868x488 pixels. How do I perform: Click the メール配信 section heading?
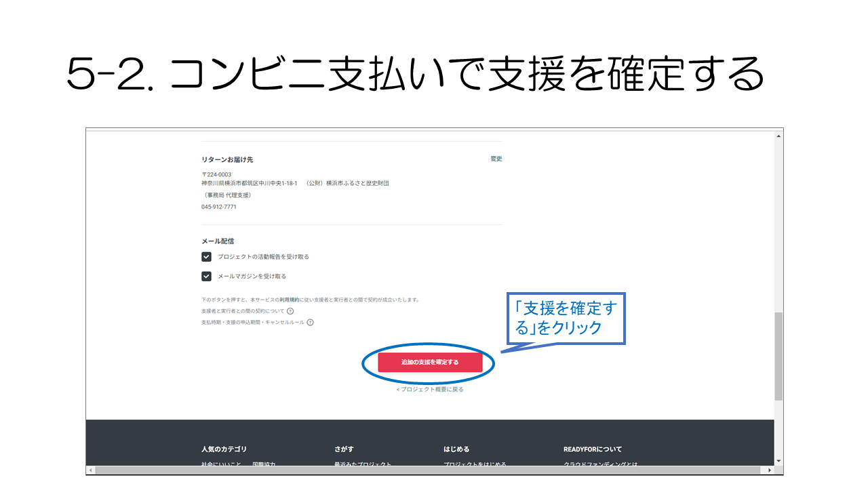218,241
